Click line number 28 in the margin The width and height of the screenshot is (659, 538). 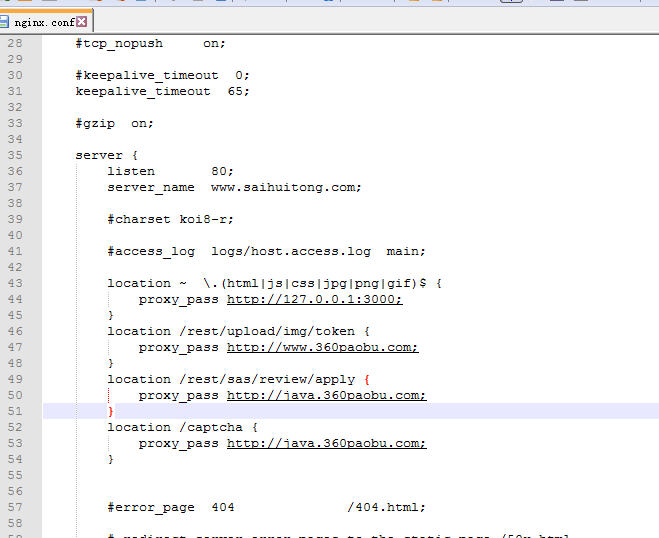pyautogui.click(x=15, y=43)
